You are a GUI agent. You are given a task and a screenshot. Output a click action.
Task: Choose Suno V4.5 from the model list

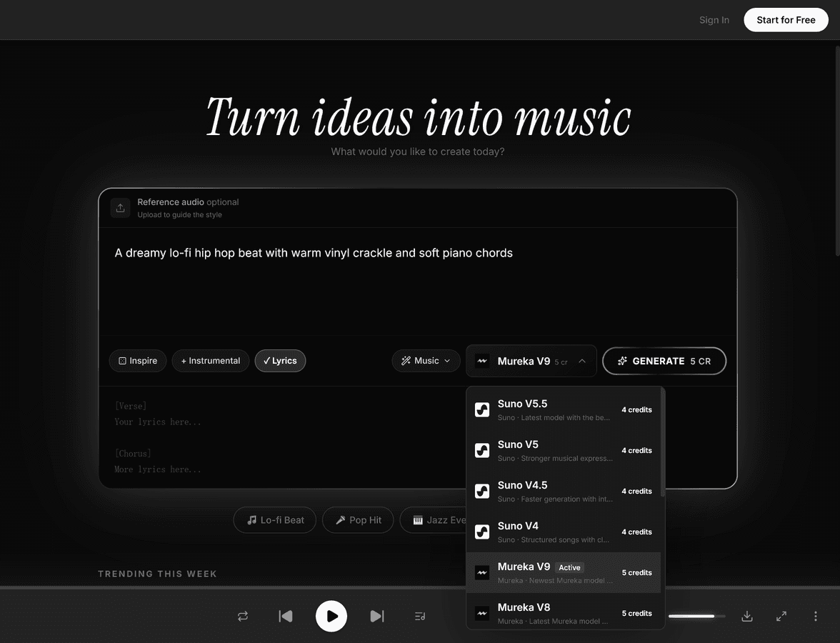[x=564, y=492]
